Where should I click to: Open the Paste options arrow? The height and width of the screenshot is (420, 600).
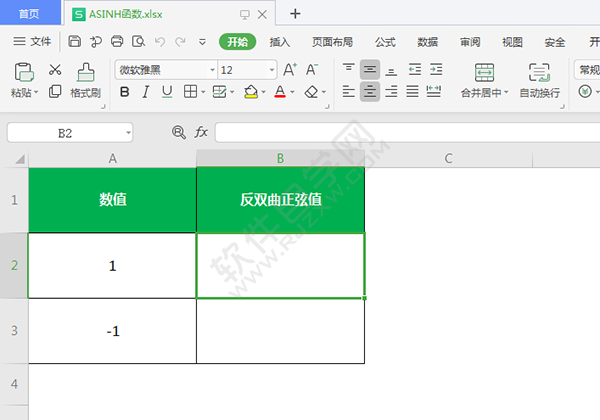(x=36, y=92)
